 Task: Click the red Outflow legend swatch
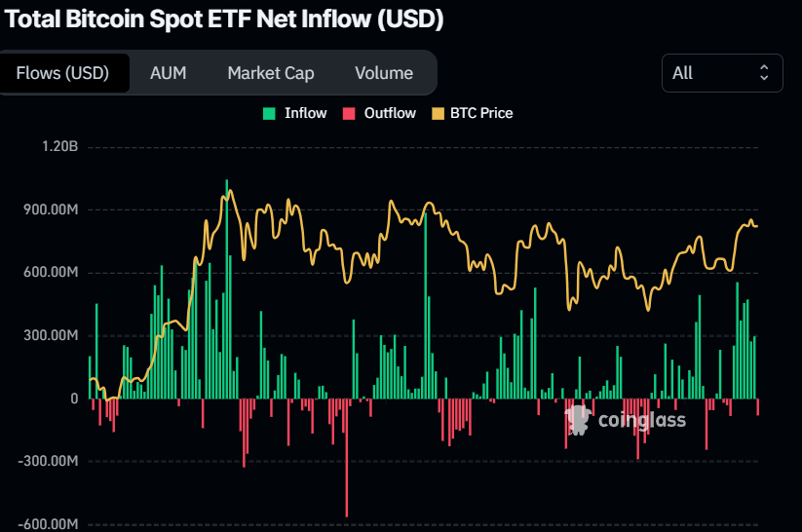click(350, 113)
